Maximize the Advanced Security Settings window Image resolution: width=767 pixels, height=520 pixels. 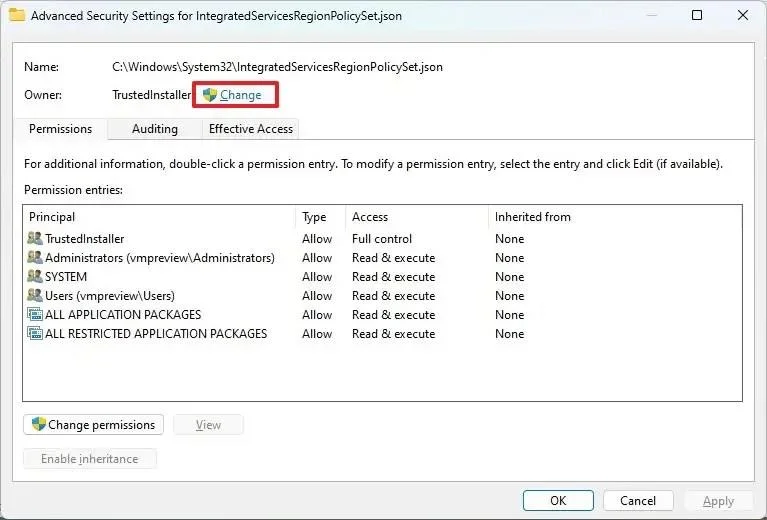click(x=697, y=15)
